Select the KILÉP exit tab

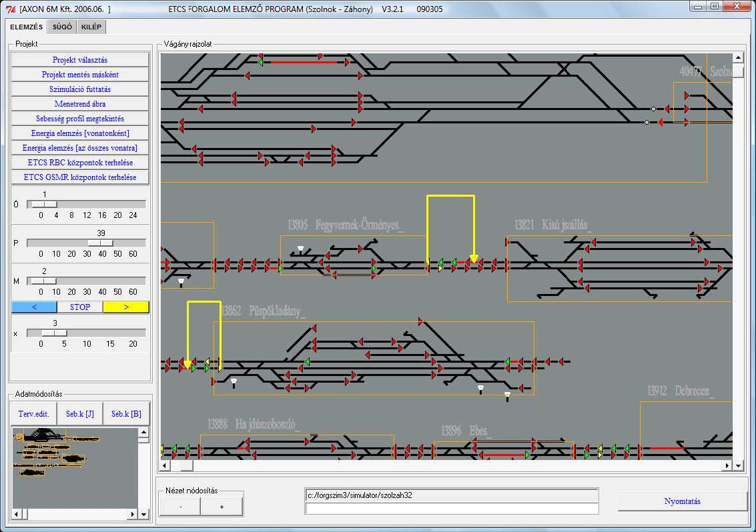click(91, 27)
